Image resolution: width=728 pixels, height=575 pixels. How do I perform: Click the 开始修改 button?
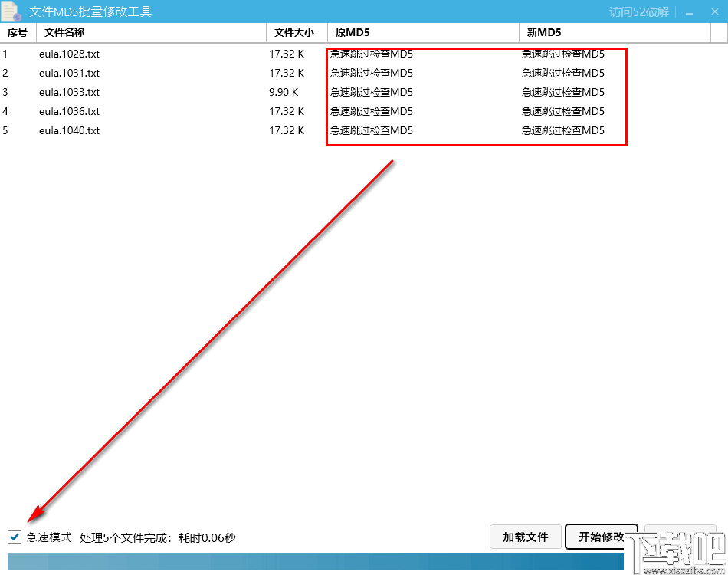tap(602, 537)
